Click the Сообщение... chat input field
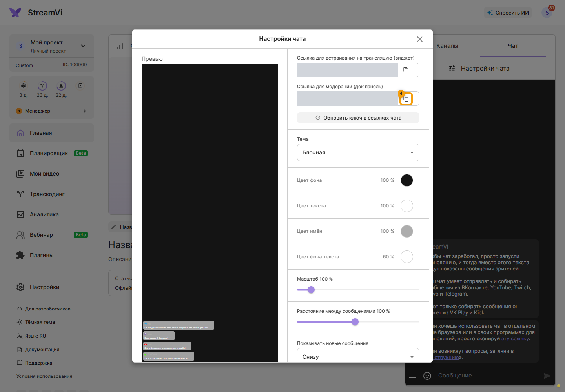Viewport: 565px width, 392px height. point(487,376)
